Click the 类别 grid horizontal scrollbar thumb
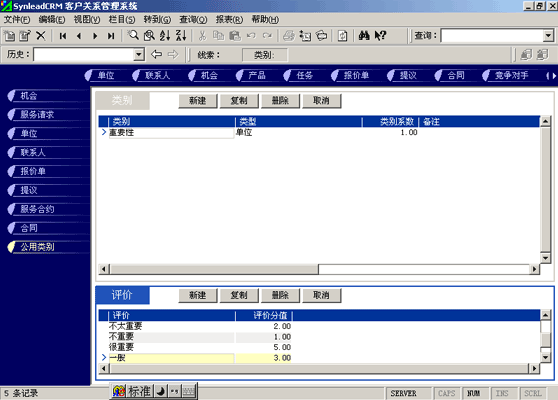558x400 pixels. coord(214,269)
